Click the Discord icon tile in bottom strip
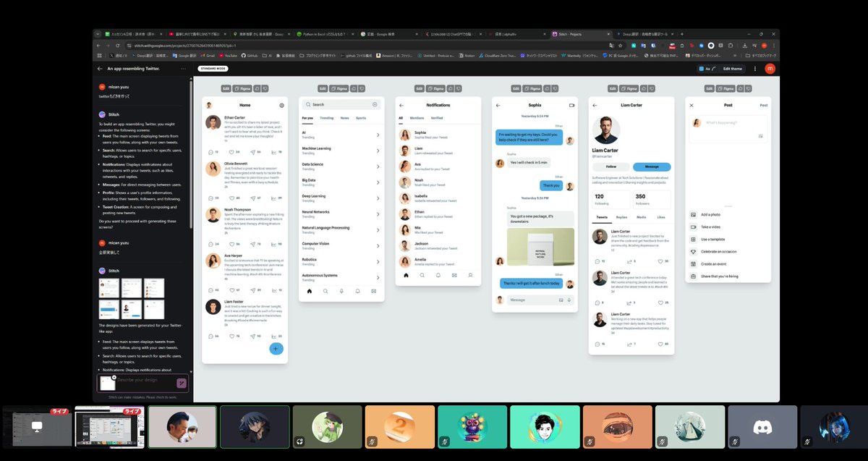This screenshot has width=868, height=461. [762, 427]
